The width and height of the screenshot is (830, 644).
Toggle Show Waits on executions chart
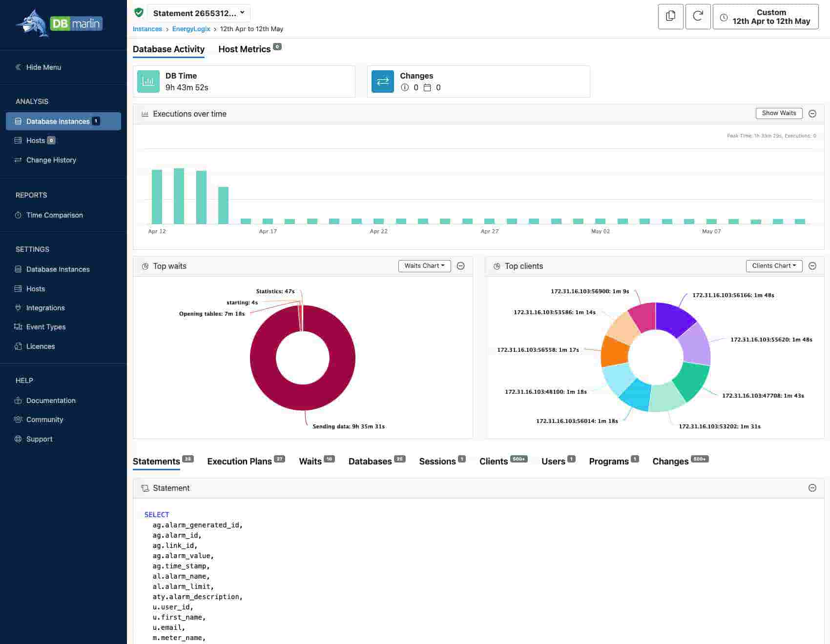click(x=779, y=113)
